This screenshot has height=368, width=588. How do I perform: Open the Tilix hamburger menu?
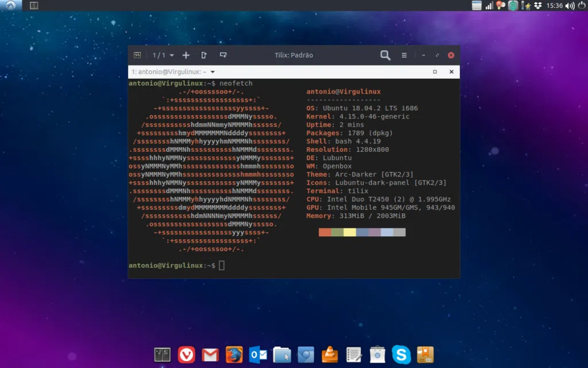[404, 55]
